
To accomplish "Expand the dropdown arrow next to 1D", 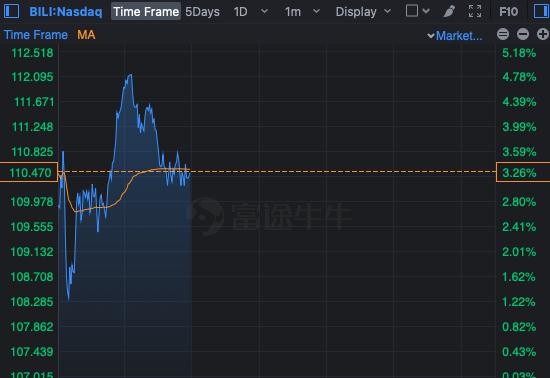I will 264,11.
